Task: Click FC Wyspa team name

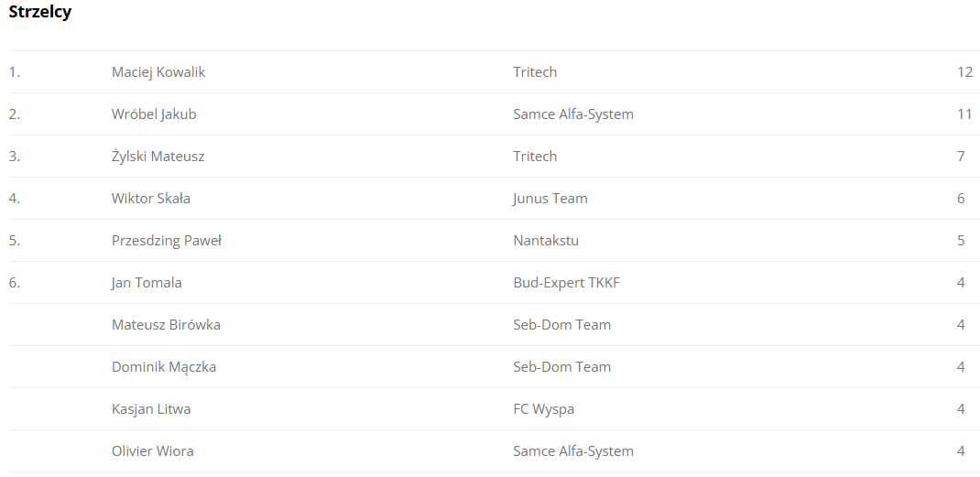Action: [x=544, y=409]
